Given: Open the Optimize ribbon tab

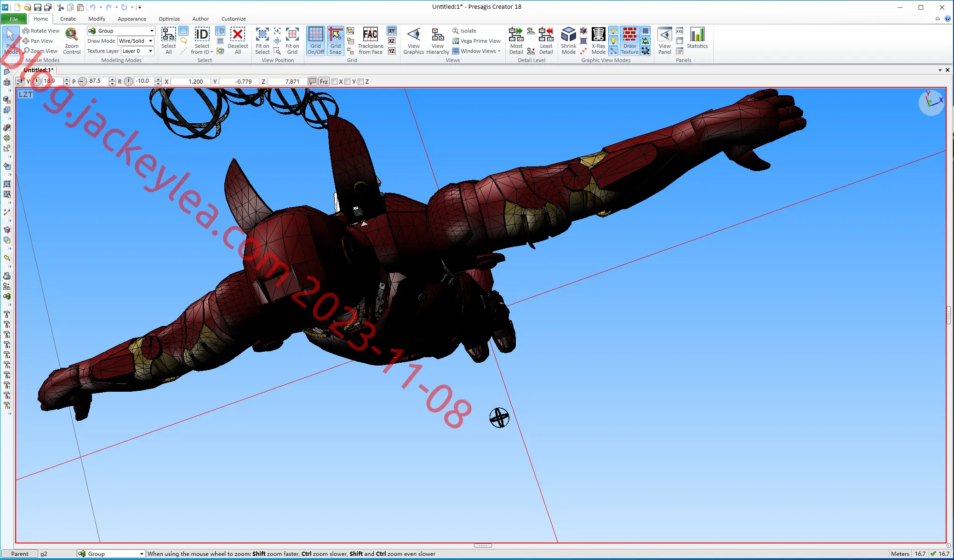Looking at the screenshot, I should 169,19.
